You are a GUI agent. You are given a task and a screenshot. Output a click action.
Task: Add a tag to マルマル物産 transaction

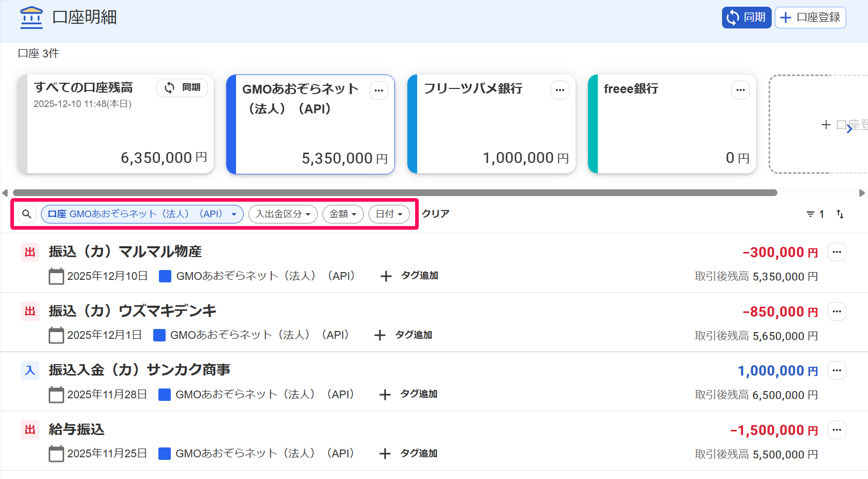[x=409, y=276]
